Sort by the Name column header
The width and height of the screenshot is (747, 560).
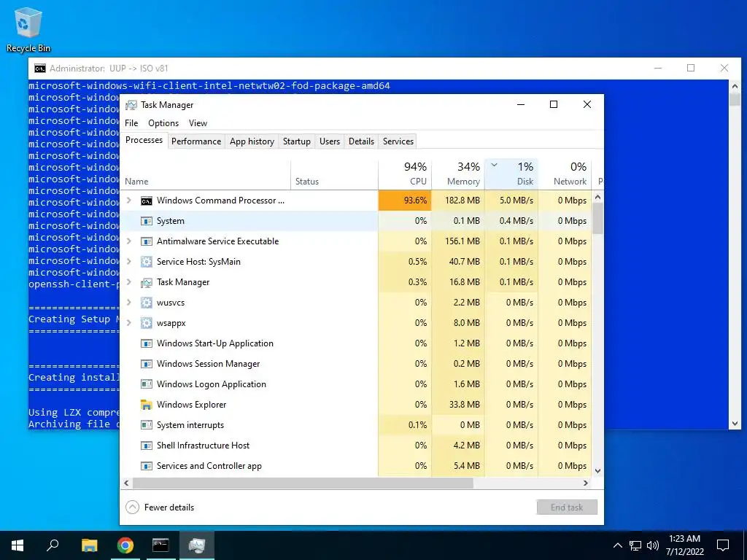pyautogui.click(x=205, y=174)
